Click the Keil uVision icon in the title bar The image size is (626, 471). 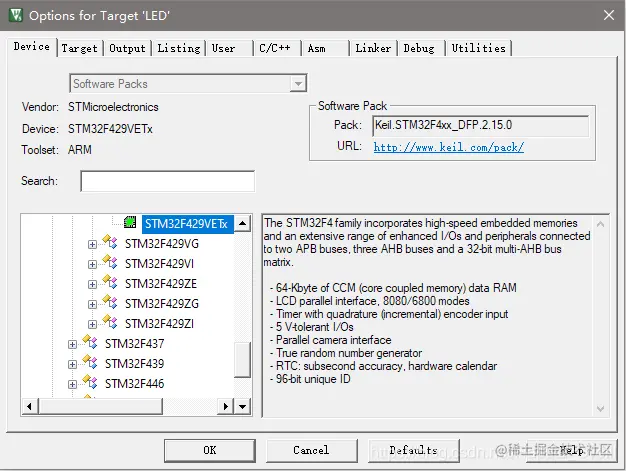pyautogui.click(x=16, y=15)
